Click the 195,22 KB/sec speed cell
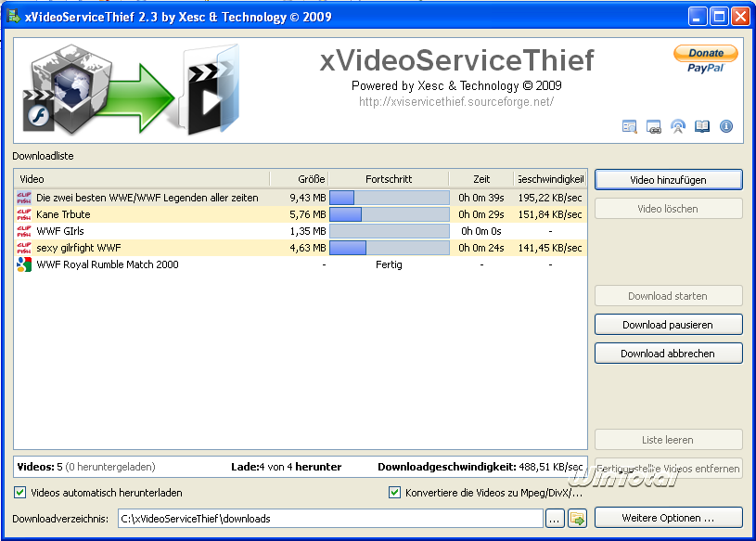This screenshot has height=541, width=756. [550, 198]
